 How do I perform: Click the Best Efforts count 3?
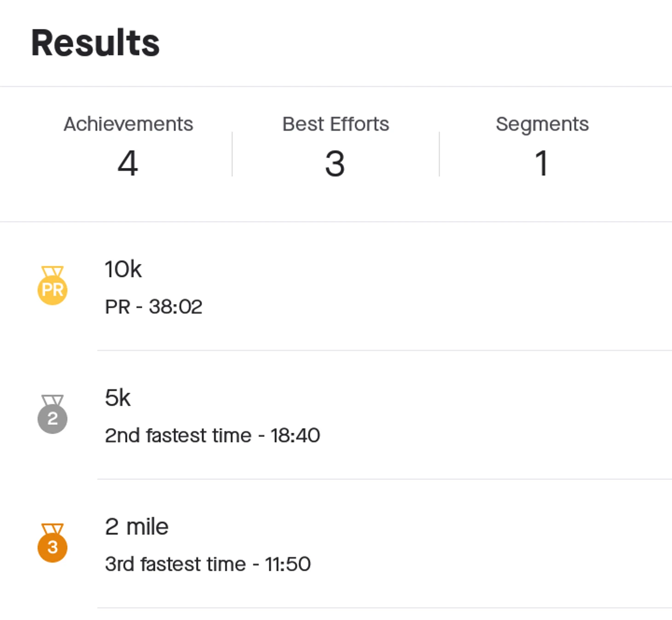click(335, 163)
